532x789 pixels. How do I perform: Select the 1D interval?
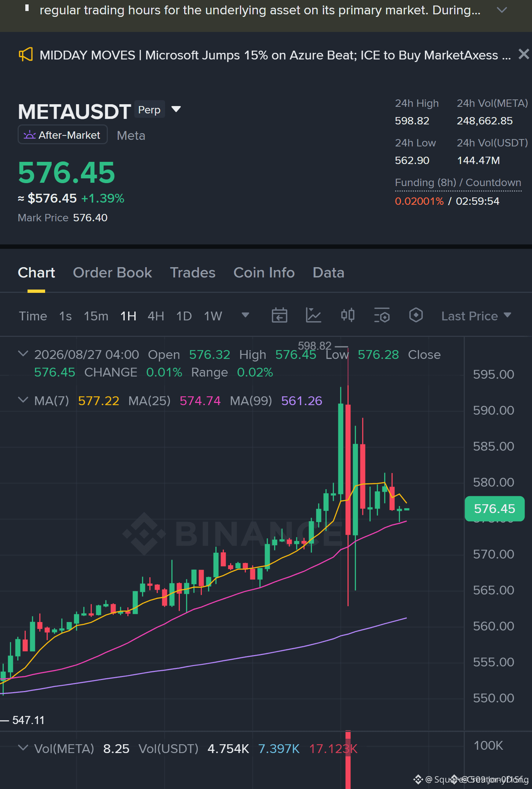pos(184,316)
